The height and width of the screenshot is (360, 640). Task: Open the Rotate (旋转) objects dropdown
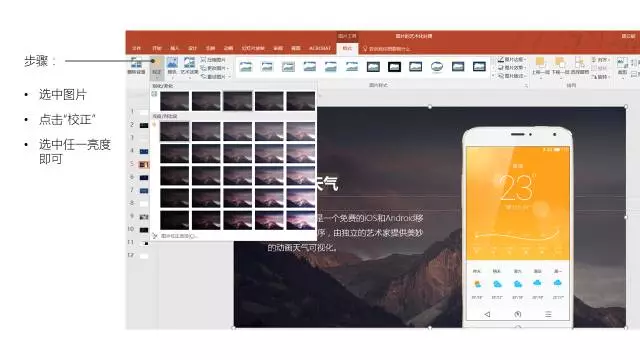pos(601,76)
